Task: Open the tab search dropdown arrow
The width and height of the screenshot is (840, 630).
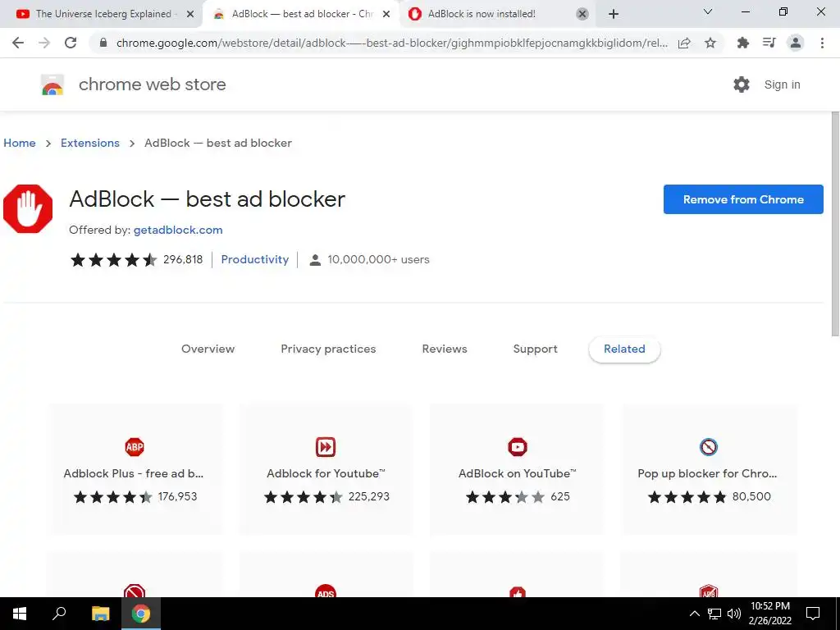Action: [708, 11]
